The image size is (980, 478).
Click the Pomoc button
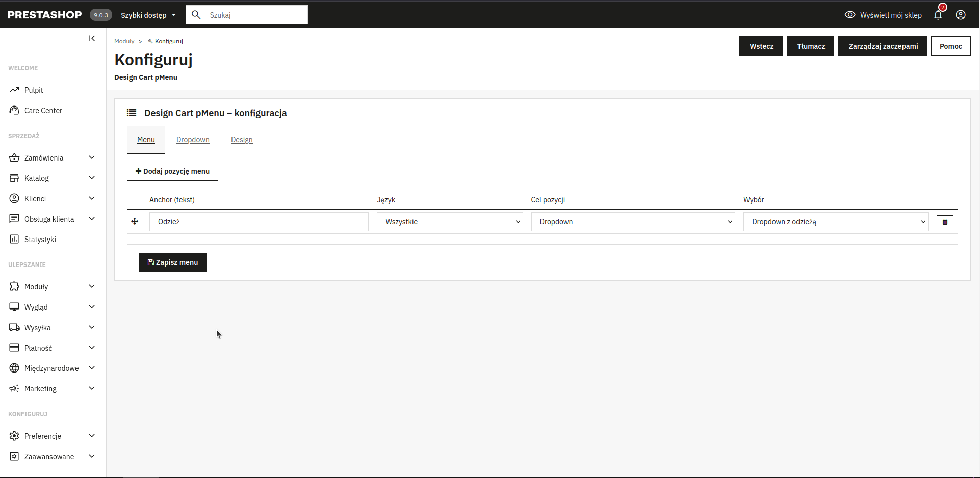tap(950, 46)
